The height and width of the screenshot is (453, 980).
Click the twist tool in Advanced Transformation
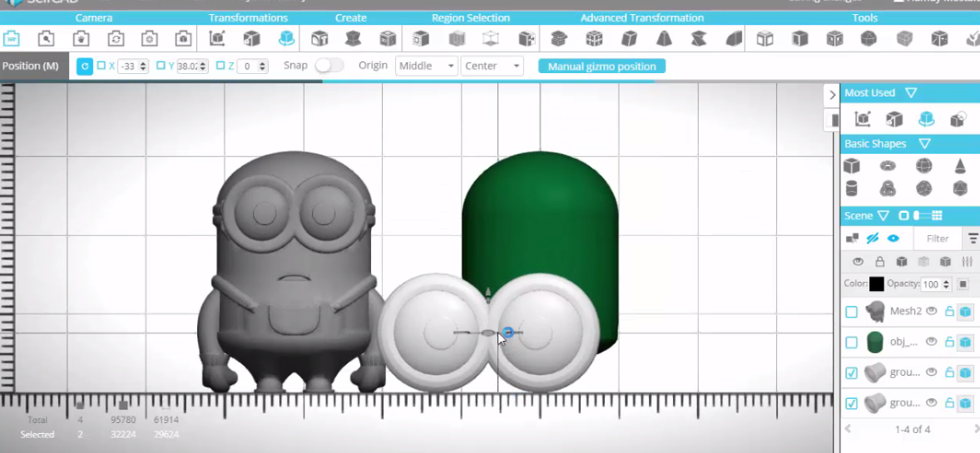698,39
